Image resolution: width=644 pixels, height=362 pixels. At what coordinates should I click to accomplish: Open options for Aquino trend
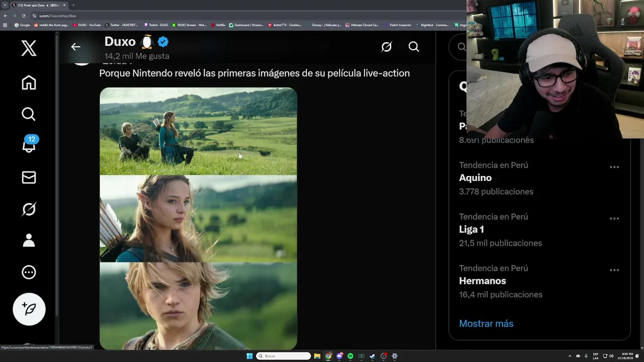[x=614, y=167]
